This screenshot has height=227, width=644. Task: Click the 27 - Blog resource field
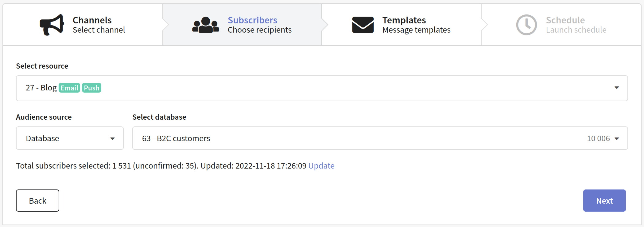(x=322, y=88)
